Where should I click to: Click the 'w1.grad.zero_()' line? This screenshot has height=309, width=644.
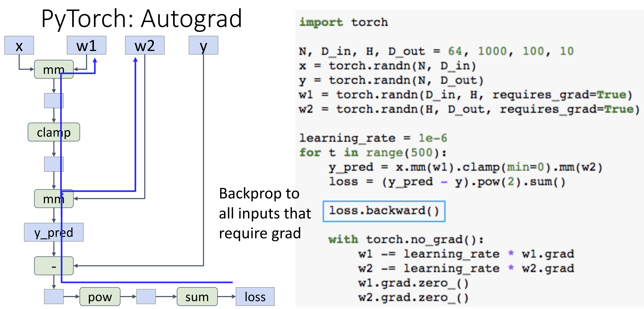414,283
